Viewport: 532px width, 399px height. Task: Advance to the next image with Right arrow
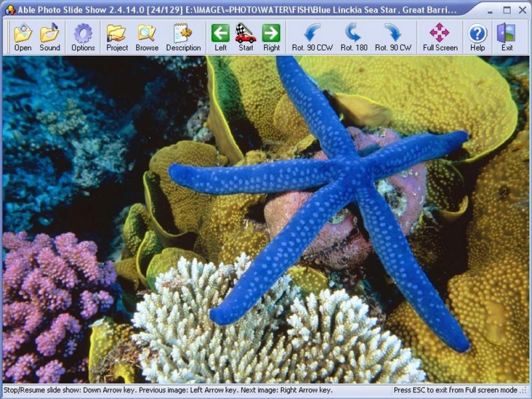(x=272, y=35)
